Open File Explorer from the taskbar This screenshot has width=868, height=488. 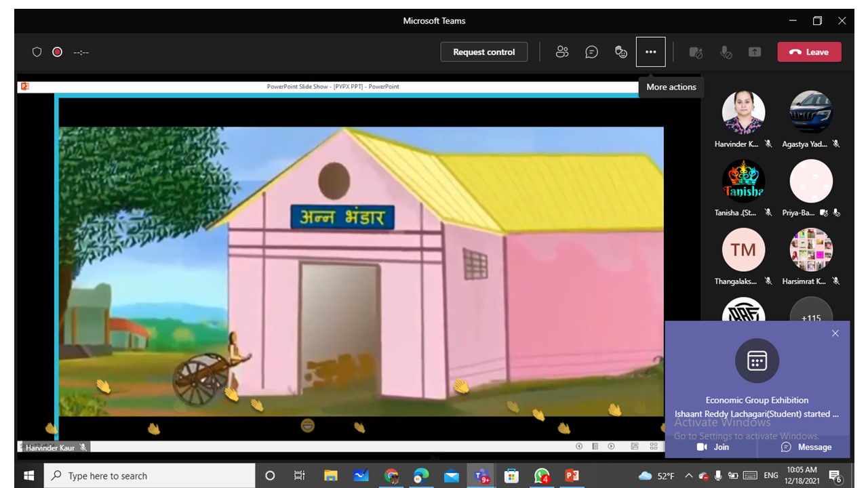pyautogui.click(x=330, y=476)
